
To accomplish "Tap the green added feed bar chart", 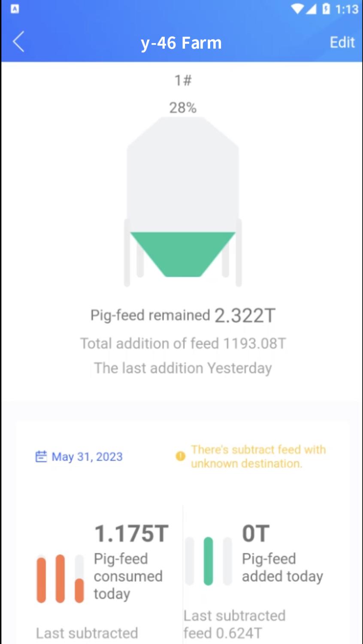I will [209, 561].
